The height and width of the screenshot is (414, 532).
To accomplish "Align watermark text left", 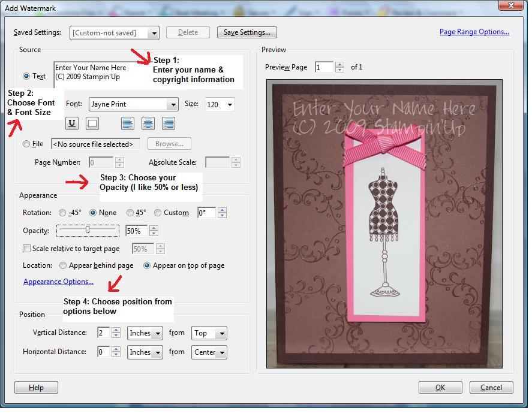I will pos(128,123).
